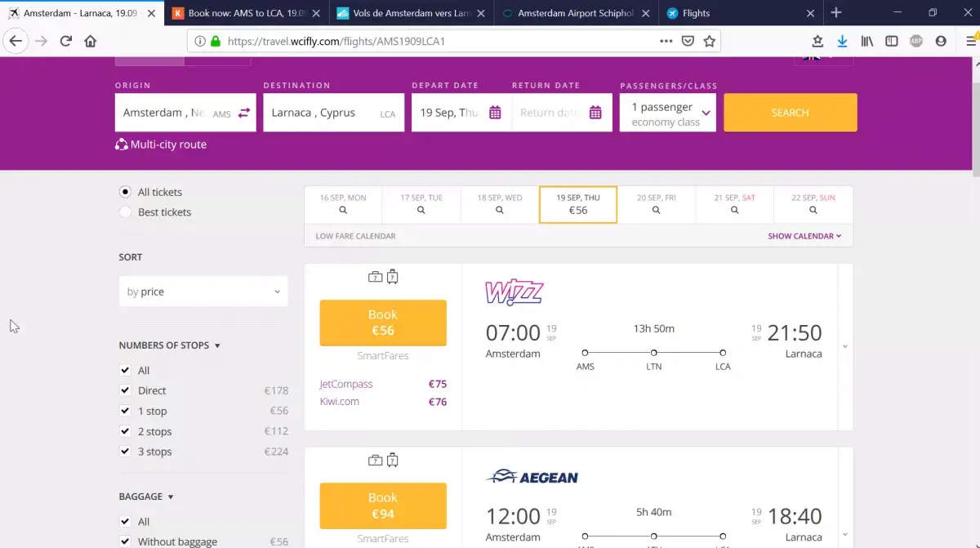
Task: Expand Aegean flight details chevron
Action: (x=845, y=534)
